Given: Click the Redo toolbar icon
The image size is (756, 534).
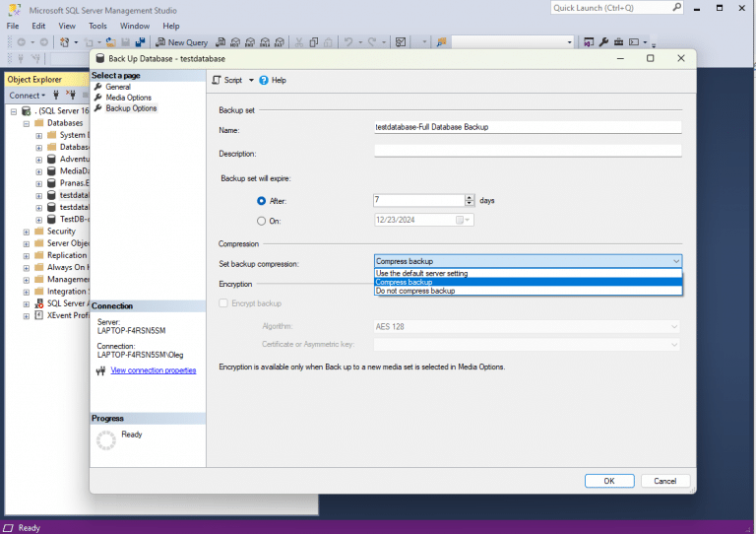Looking at the screenshot, I should (372, 42).
